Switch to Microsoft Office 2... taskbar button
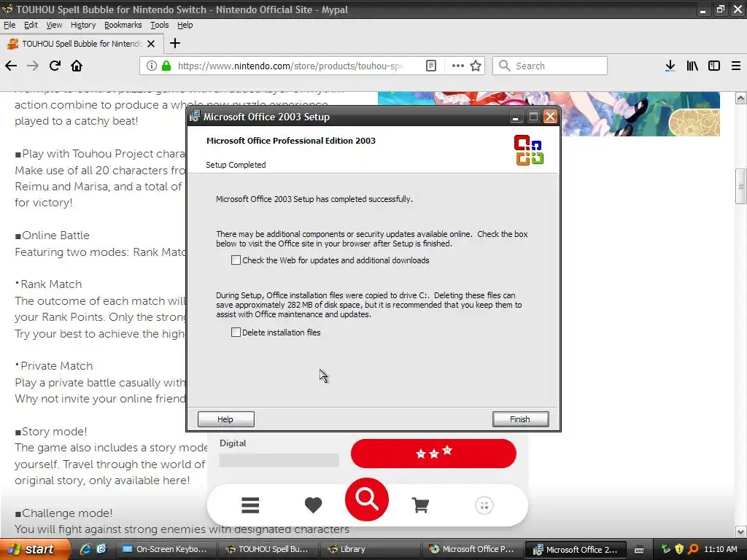The width and height of the screenshot is (747, 560). [x=575, y=549]
